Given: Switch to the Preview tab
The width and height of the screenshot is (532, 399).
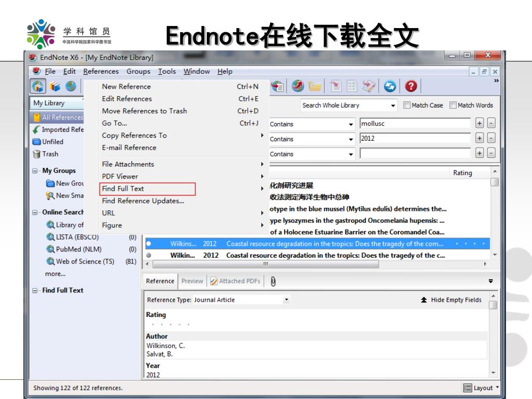Looking at the screenshot, I should click(192, 281).
